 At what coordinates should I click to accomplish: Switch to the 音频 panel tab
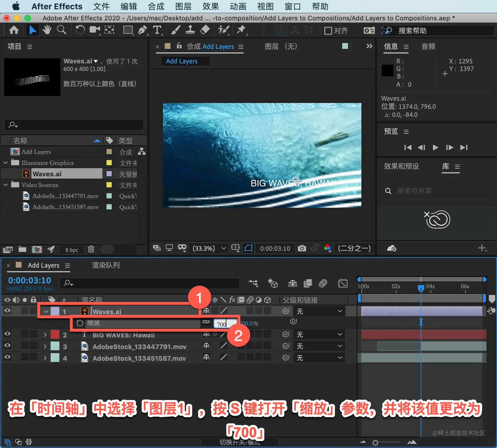click(428, 46)
